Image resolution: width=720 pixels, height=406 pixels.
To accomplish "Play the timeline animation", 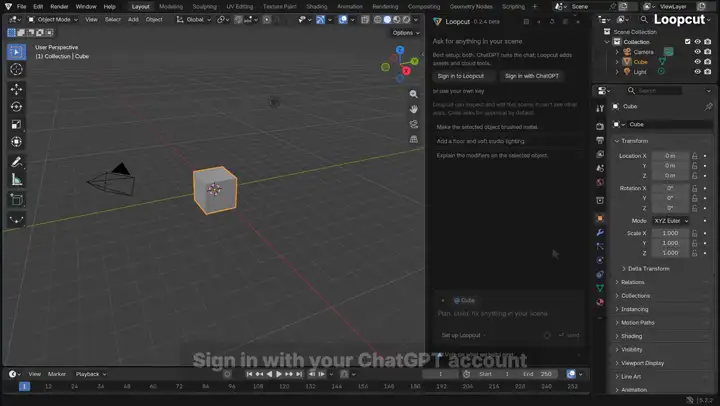I will pyautogui.click(x=279, y=374).
